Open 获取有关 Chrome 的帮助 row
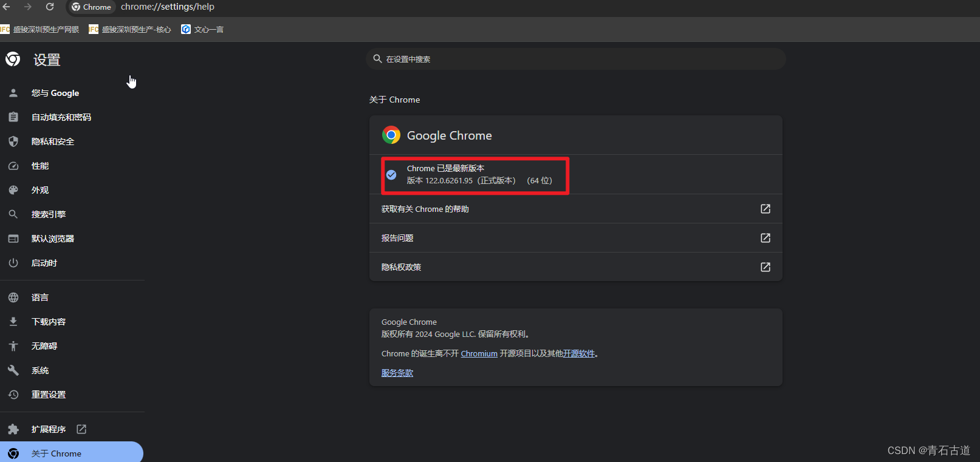 tap(576, 209)
